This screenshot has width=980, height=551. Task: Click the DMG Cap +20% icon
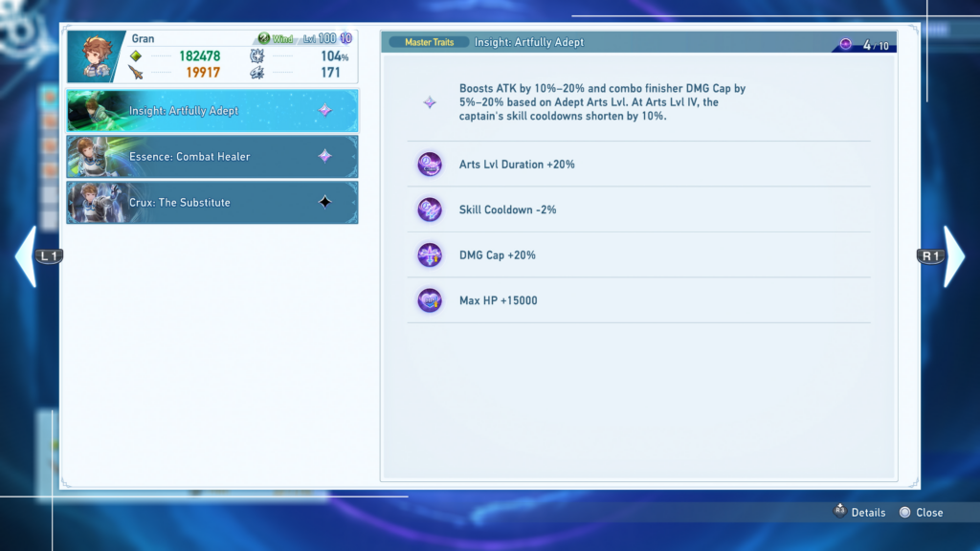[x=430, y=254]
